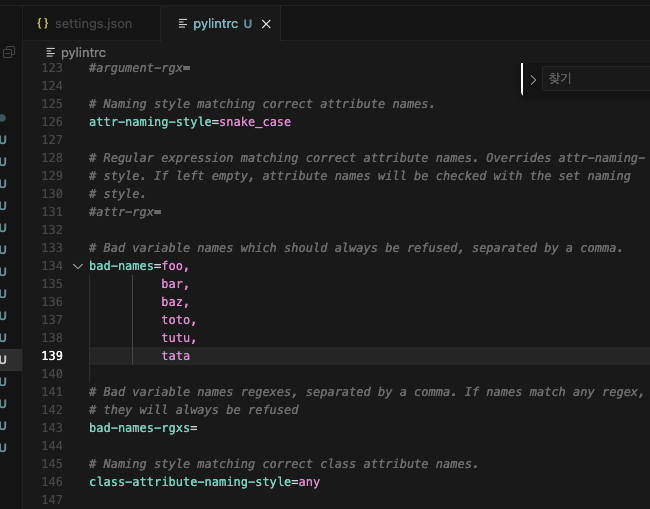Close the pylintrc tab

click(x=266, y=24)
